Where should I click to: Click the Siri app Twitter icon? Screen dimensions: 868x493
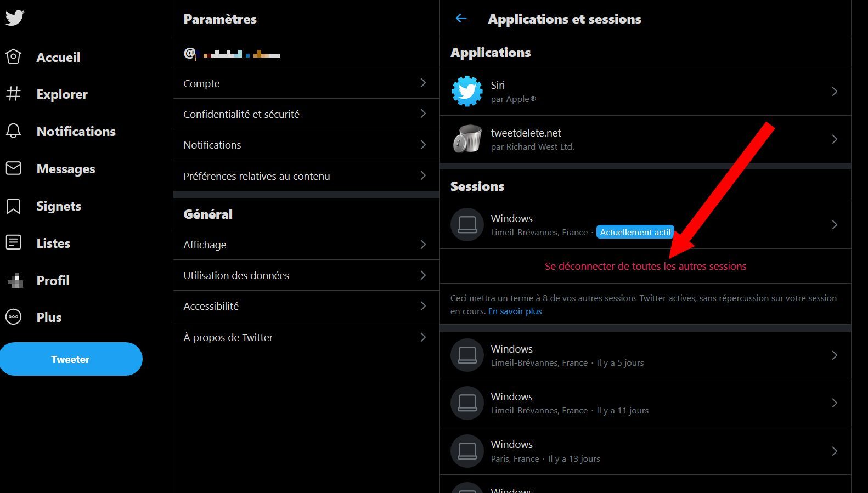pos(467,91)
